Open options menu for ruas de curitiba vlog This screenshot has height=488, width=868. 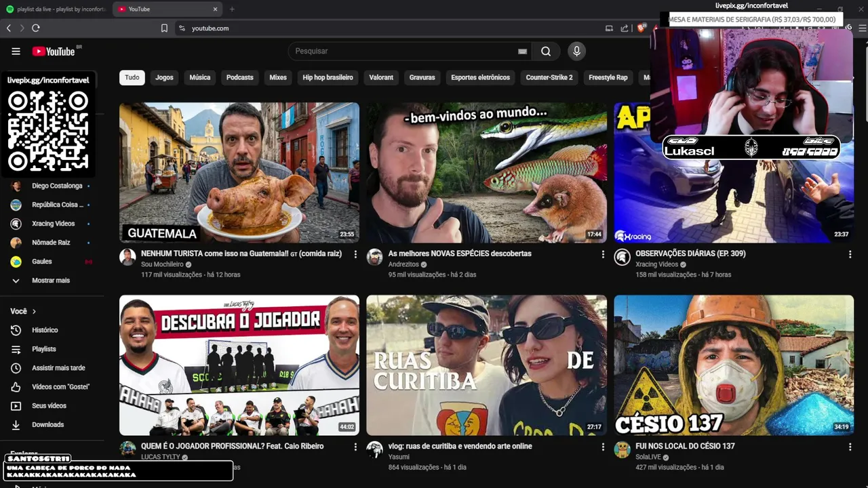pos(603,447)
